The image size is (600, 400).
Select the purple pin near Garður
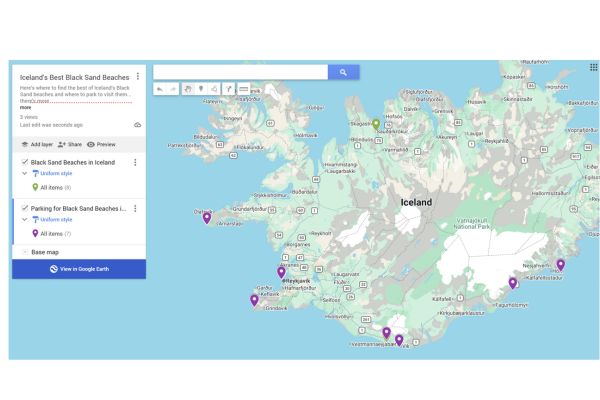click(254, 300)
